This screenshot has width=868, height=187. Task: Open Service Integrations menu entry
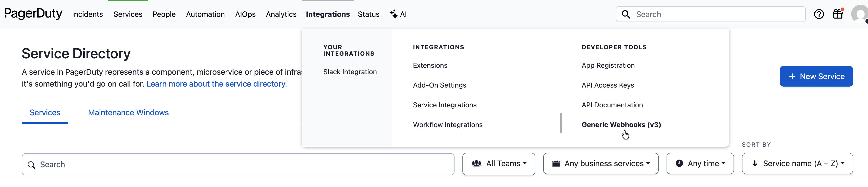click(444, 105)
